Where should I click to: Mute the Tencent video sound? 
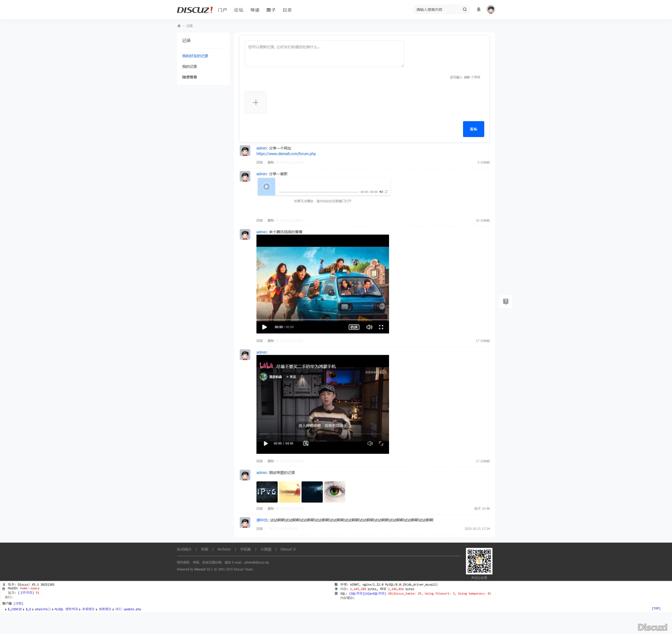[x=369, y=327]
